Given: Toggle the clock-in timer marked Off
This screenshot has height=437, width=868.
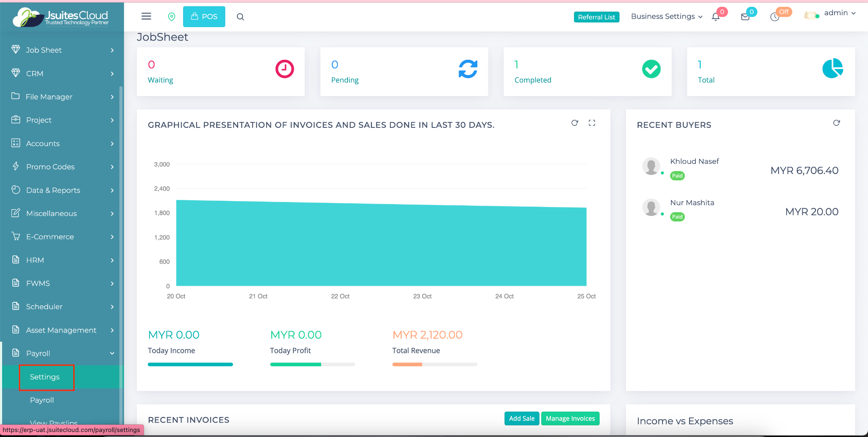Looking at the screenshot, I should pyautogui.click(x=775, y=17).
